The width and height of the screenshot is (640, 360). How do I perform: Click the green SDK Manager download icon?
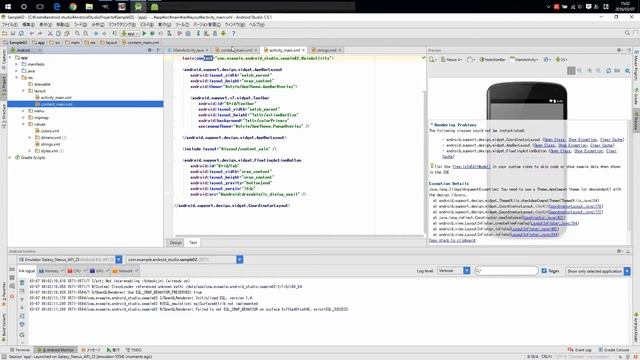tap(223, 33)
